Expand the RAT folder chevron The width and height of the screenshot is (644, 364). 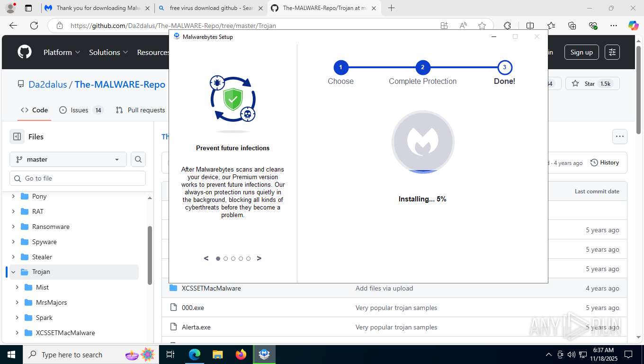(13, 211)
